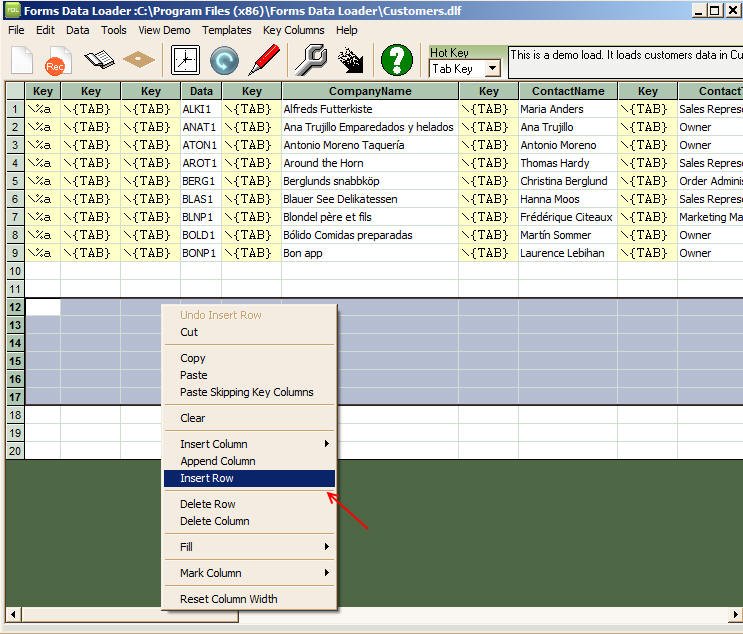Click the data cell 'BONP1'
Screen dimensions: 743x634
[x=201, y=253]
